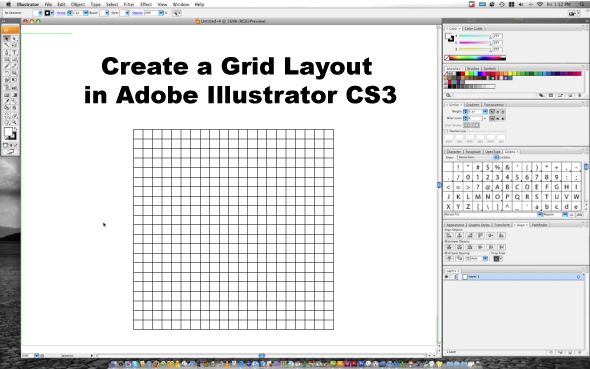Viewport: 590px width, 369px height.
Task: Click Horizontal Distribute Right icon
Action: pyautogui.click(x=501, y=247)
